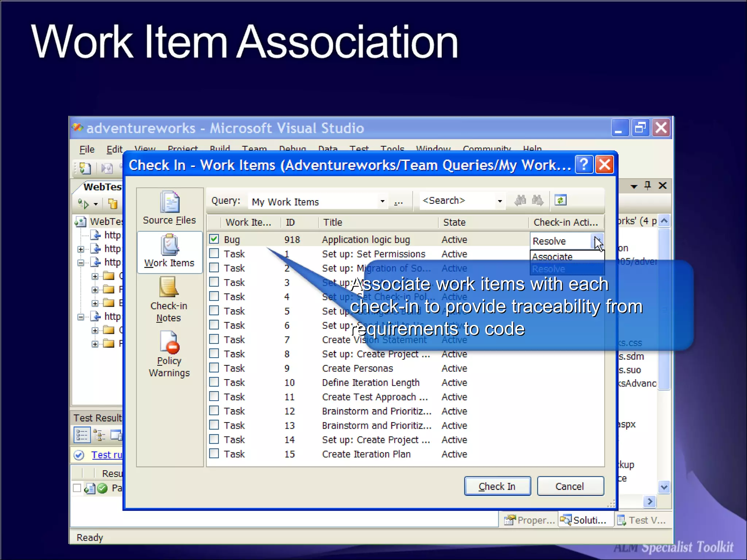Click the green passed check icon in results
This screenshot has width=747, height=560.
(102, 488)
